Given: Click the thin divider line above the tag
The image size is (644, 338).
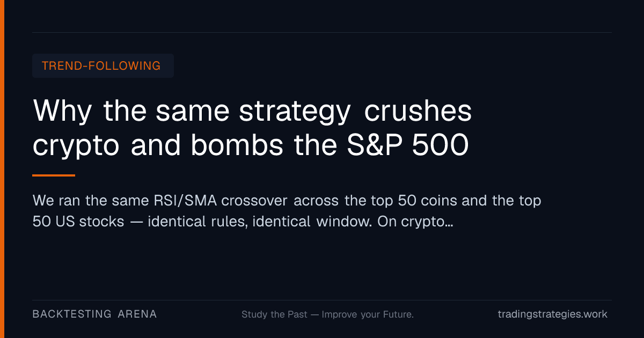Looking at the screenshot, I should 322,32.
